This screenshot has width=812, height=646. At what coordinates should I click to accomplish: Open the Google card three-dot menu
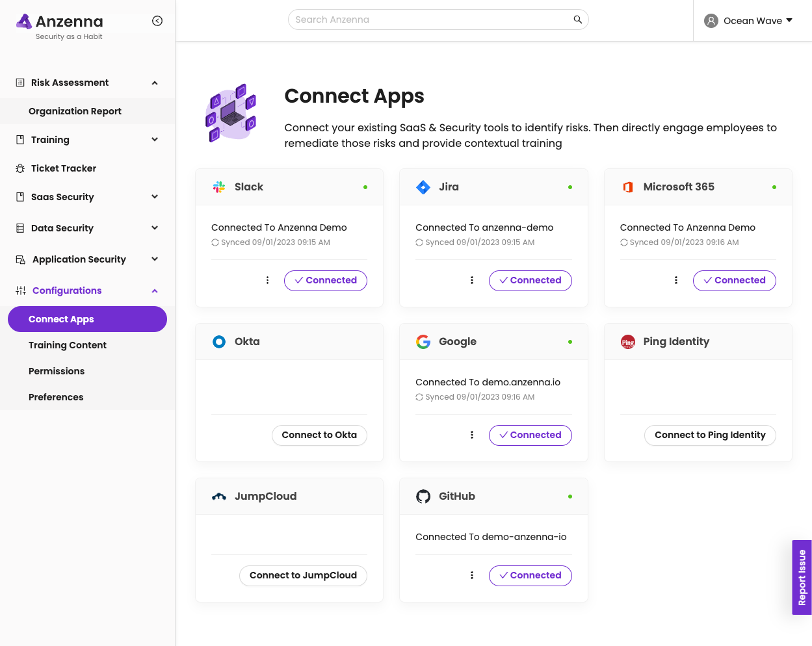(x=472, y=435)
